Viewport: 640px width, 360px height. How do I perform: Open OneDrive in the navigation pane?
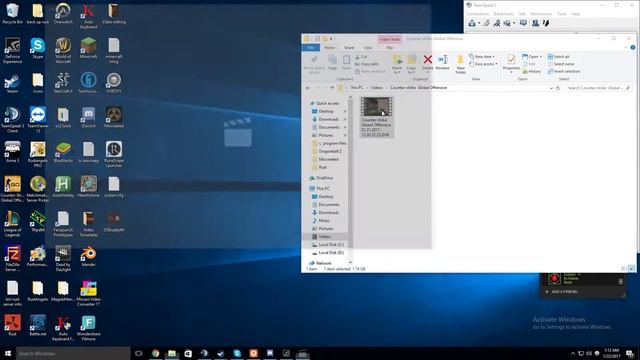point(321,178)
